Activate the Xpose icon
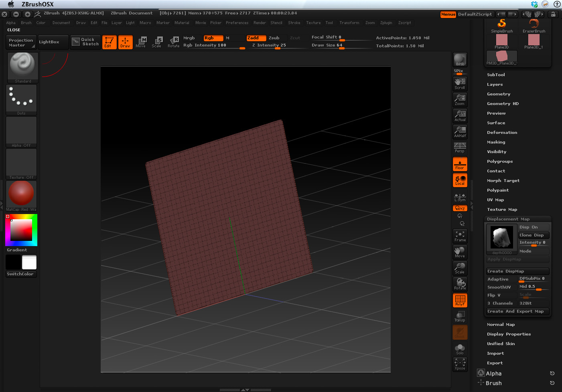Screen dimensions: 562x392 point(460,364)
